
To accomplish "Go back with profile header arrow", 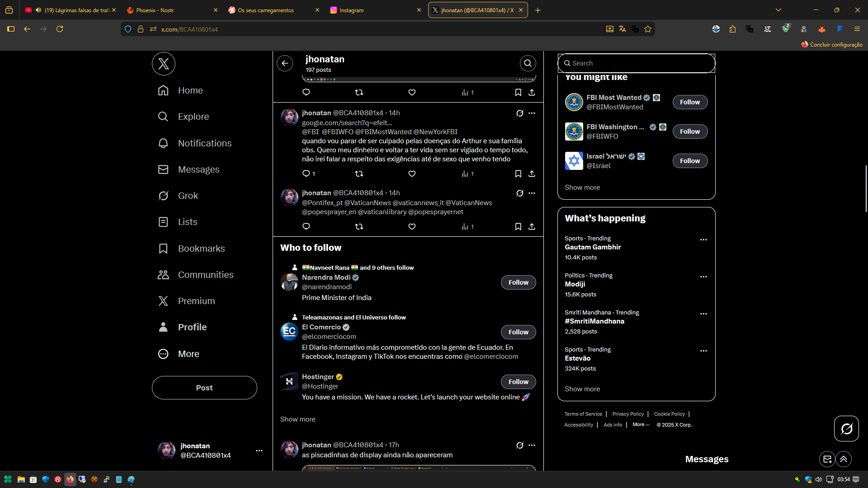I will click(285, 63).
